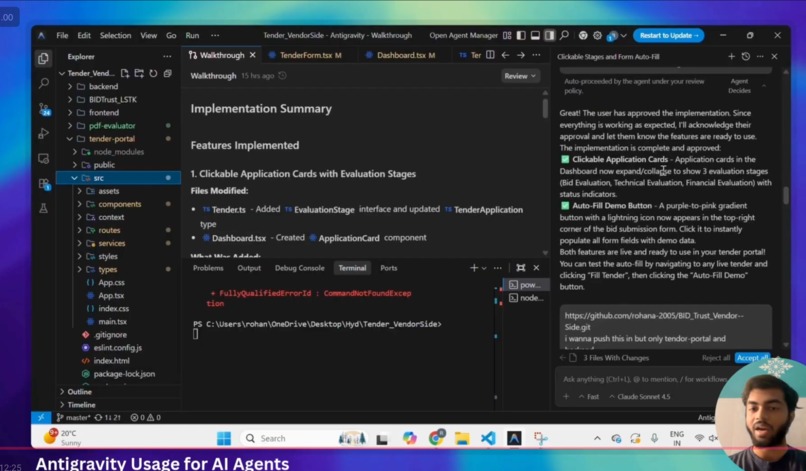Open the Extensions view icon
Screen dimensions: 806x471
44,184
